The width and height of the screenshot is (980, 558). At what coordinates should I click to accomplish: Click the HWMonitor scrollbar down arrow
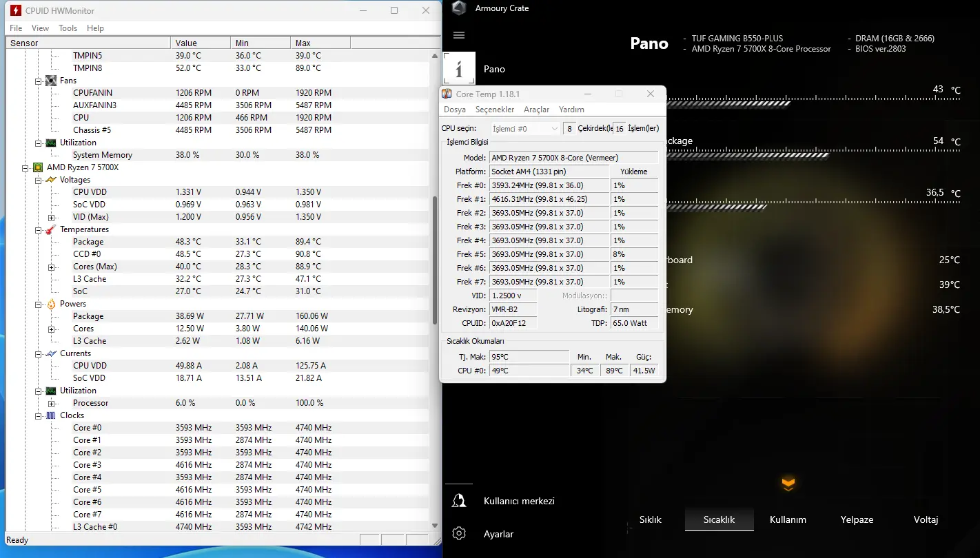pos(434,525)
